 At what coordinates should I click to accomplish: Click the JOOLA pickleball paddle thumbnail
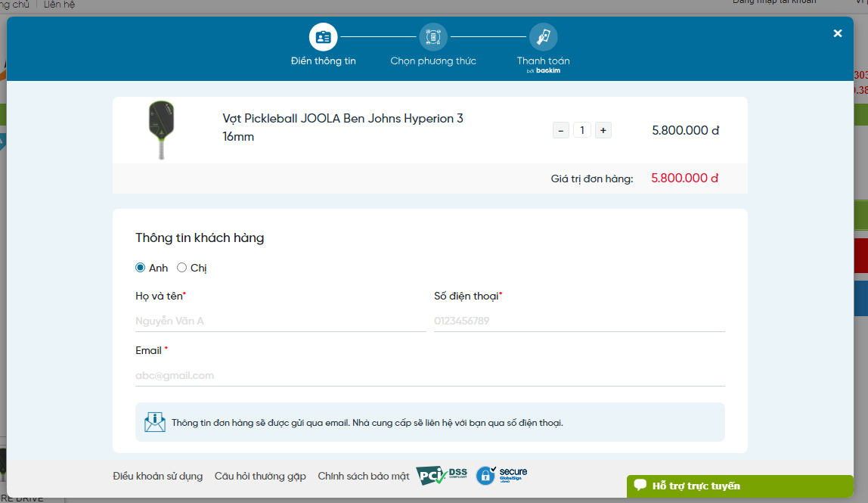coord(160,129)
